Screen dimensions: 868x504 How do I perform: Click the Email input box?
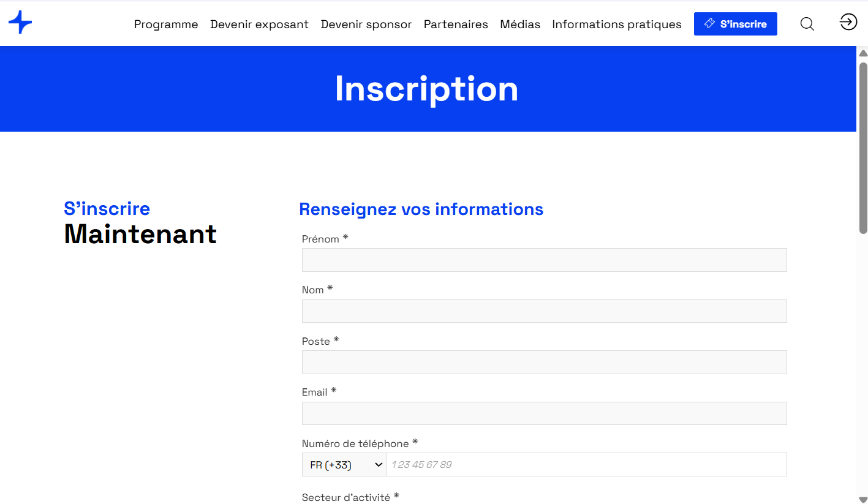tap(545, 413)
